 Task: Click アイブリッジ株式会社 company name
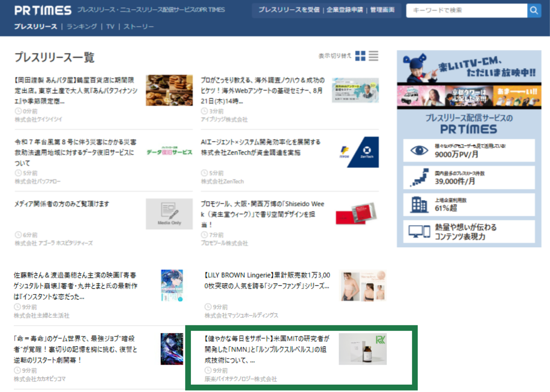click(224, 120)
